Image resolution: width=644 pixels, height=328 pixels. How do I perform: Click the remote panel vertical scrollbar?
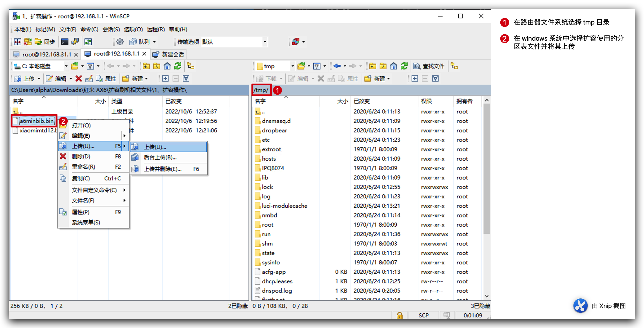pos(486,169)
